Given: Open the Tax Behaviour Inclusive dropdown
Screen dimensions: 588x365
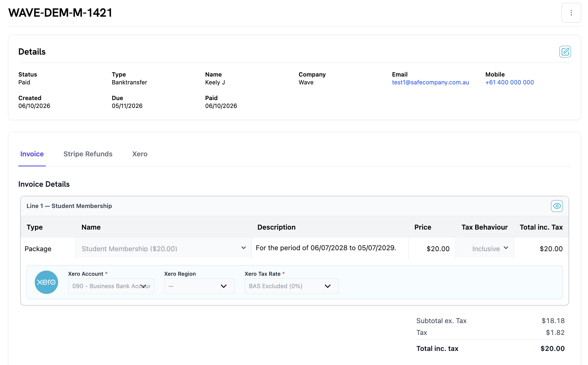Looking at the screenshot, I should click(485, 249).
